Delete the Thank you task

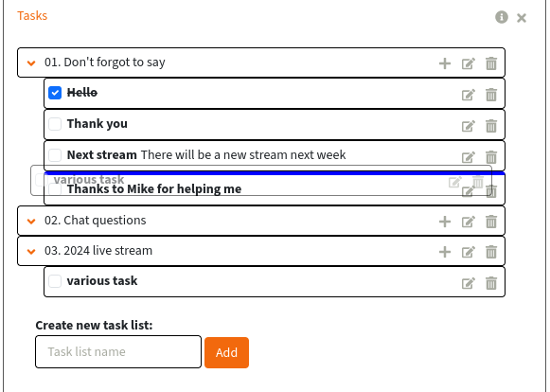tap(491, 125)
